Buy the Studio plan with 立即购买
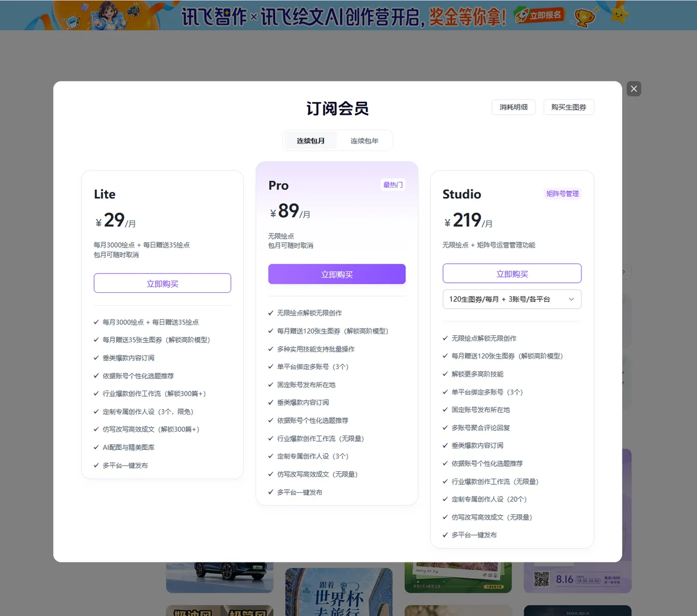 click(512, 274)
